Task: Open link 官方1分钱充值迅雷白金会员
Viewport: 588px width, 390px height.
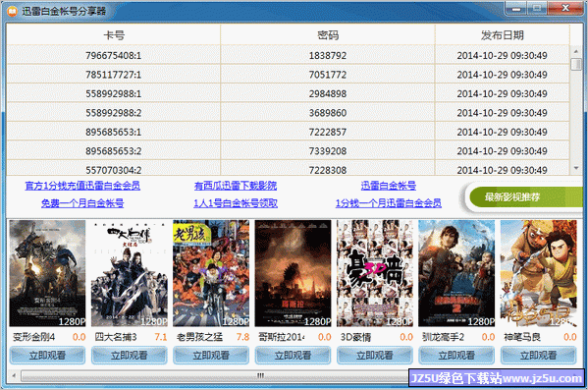Action: tap(82, 186)
